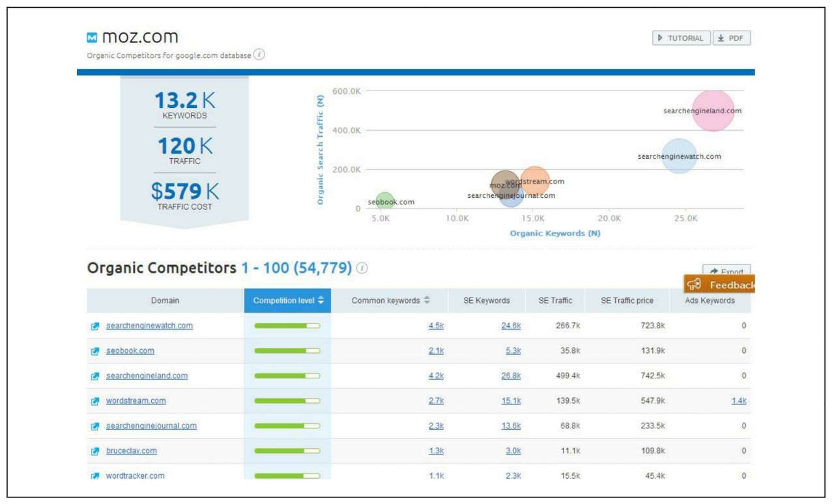The width and height of the screenshot is (834, 504).
Task: Click competition level bar for searchenginewatch.com
Action: point(287,326)
